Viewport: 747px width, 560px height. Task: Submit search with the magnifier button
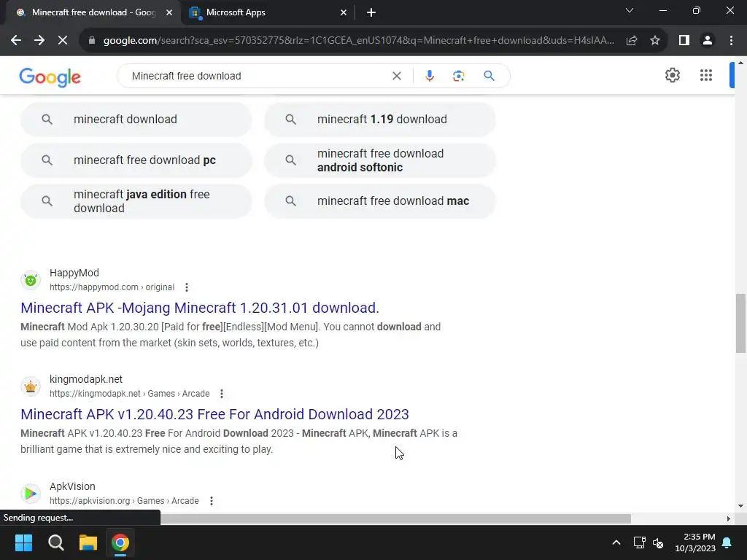tap(489, 76)
